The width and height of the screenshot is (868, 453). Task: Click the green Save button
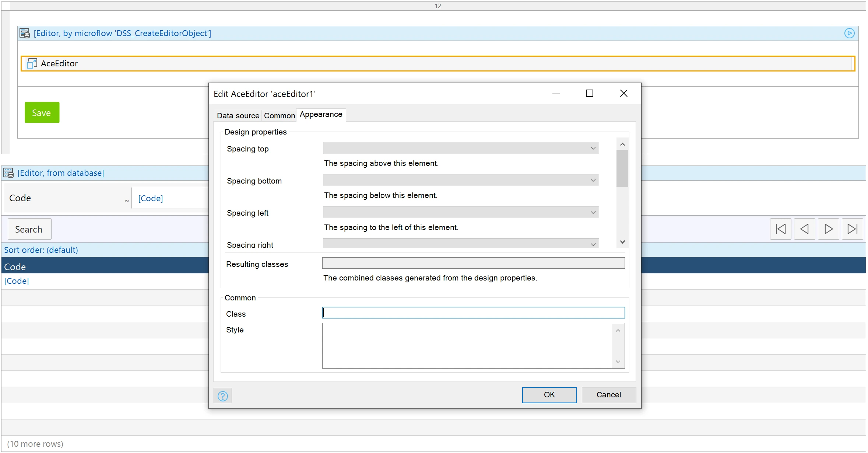[x=42, y=112]
